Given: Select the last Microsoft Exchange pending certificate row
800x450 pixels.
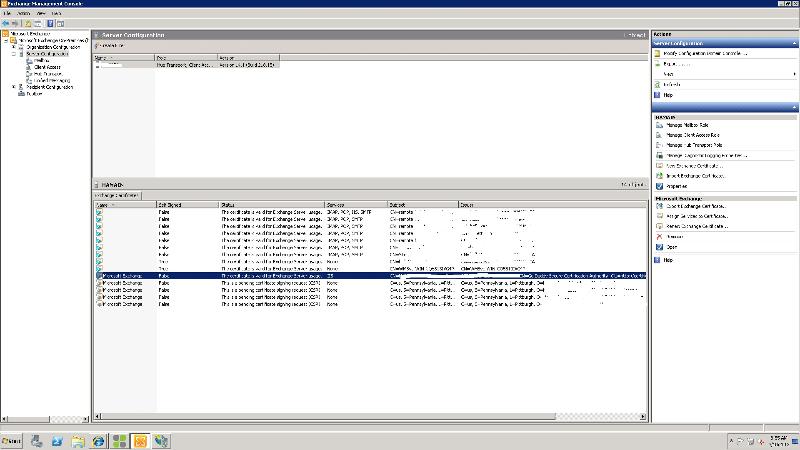Looking at the screenshot, I should coord(370,304).
